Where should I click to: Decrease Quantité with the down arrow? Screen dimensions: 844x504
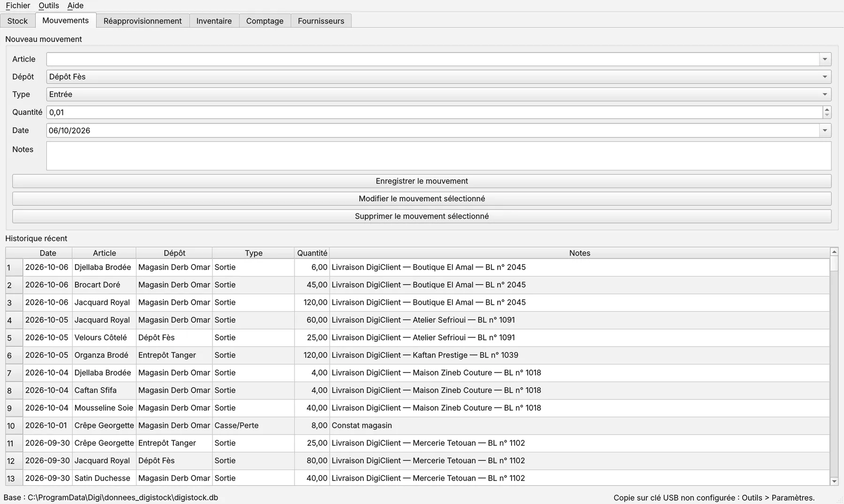pyautogui.click(x=827, y=115)
